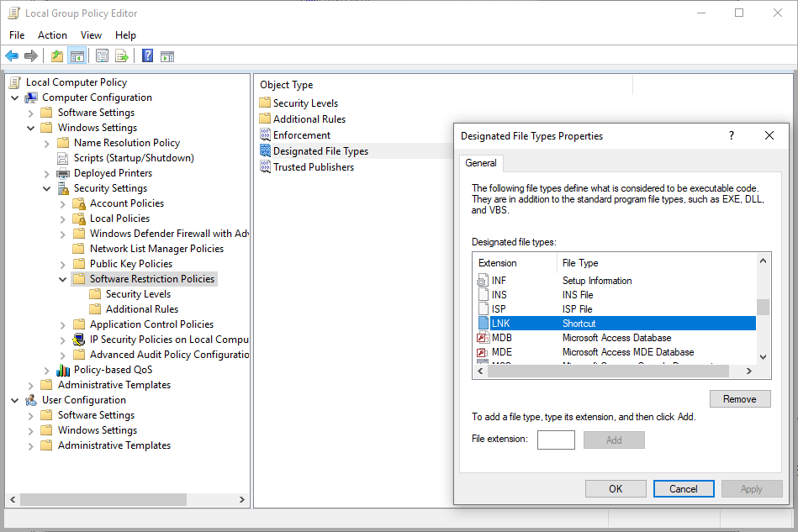The image size is (798, 532).
Task: Select Security Levels under Software Restriction Policies tree
Action: pos(138,294)
